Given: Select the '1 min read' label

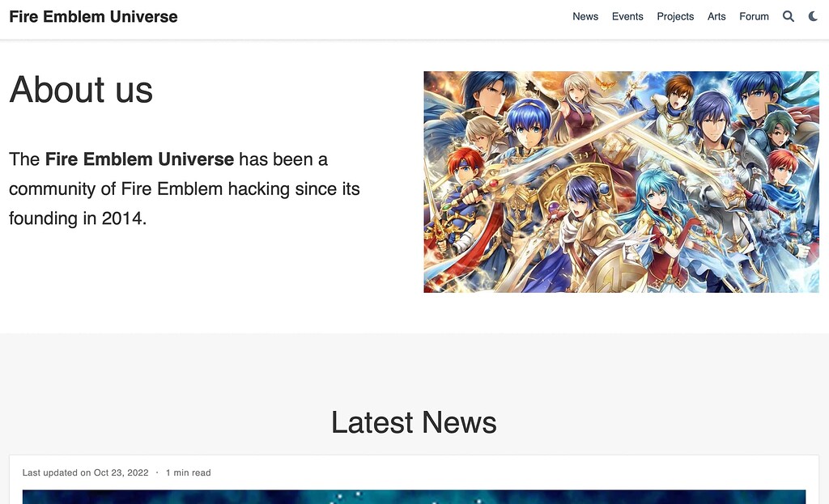Looking at the screenshot, I should pos(188,472).
